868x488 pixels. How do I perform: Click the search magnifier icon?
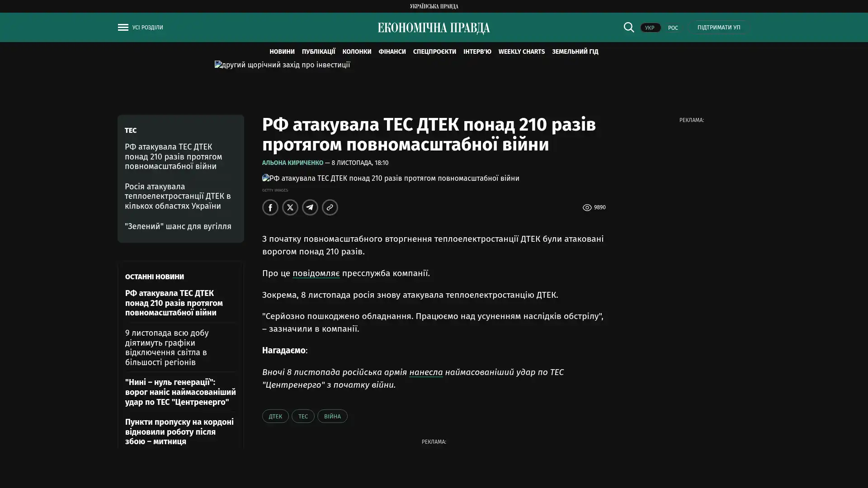pyautogui.click(x=628, y=27)
